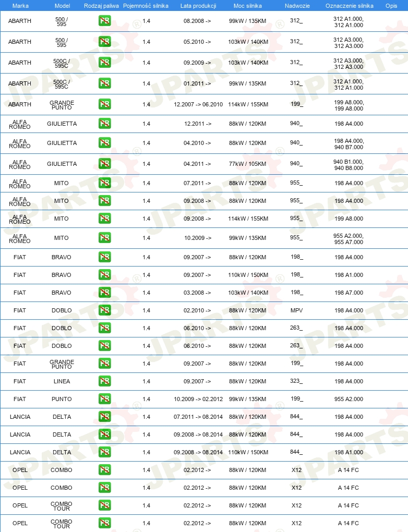Click 09.2007 -> in Fiat Linea row
Screen dimensions: 408x532
[x=197, y=381]
